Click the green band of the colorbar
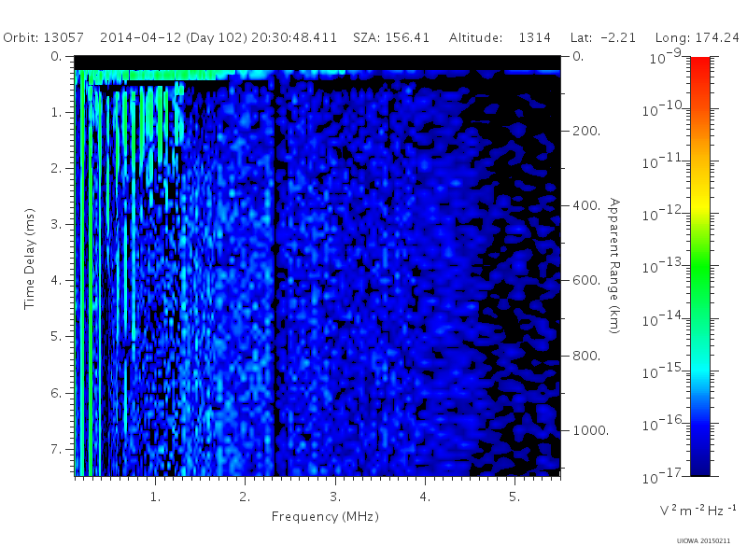Screen dimensions: 747x560 click(700, 267)
